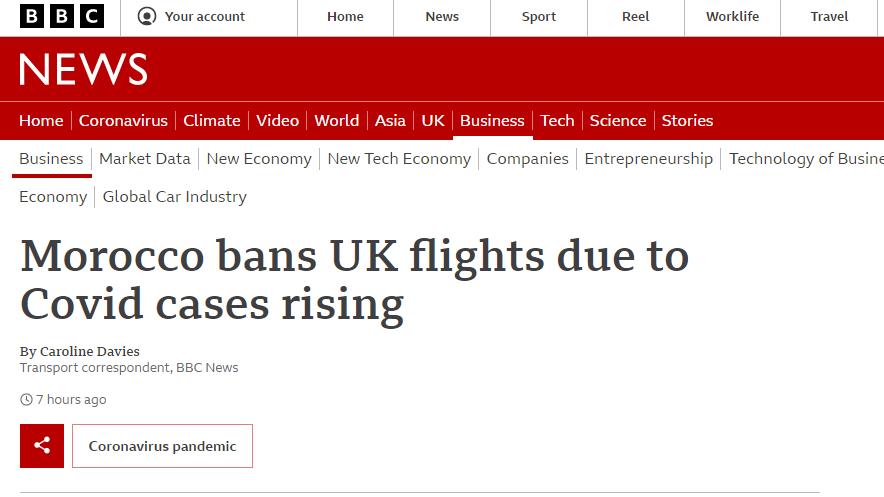Open the Global Car Industry link
This screenshot has width=884, height=497.
(x=175, y=197)
